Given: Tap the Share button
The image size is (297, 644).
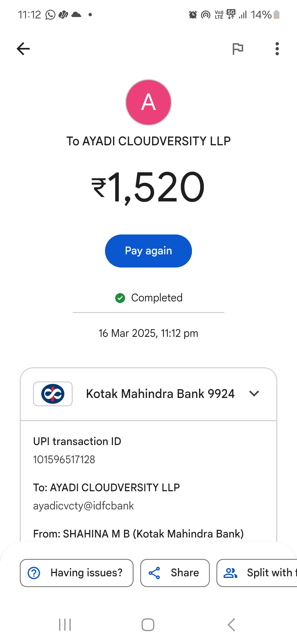Looking at the screenshot, I should (175, 573).
